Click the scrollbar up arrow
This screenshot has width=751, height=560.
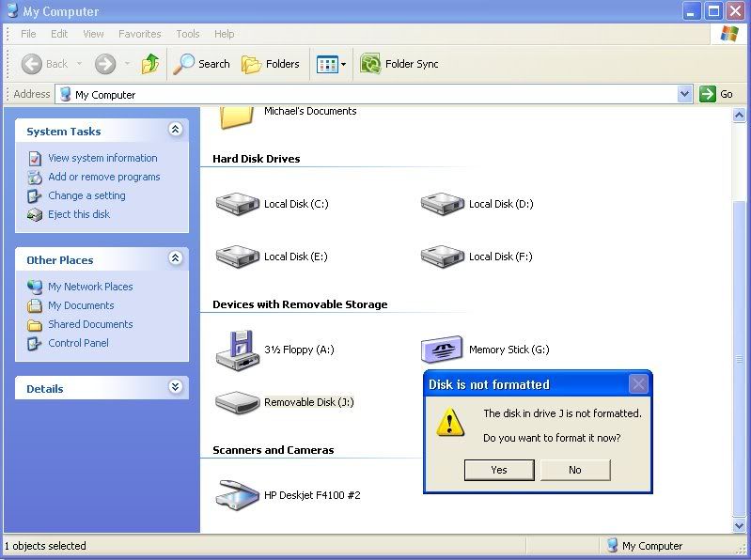coord(739,116)
